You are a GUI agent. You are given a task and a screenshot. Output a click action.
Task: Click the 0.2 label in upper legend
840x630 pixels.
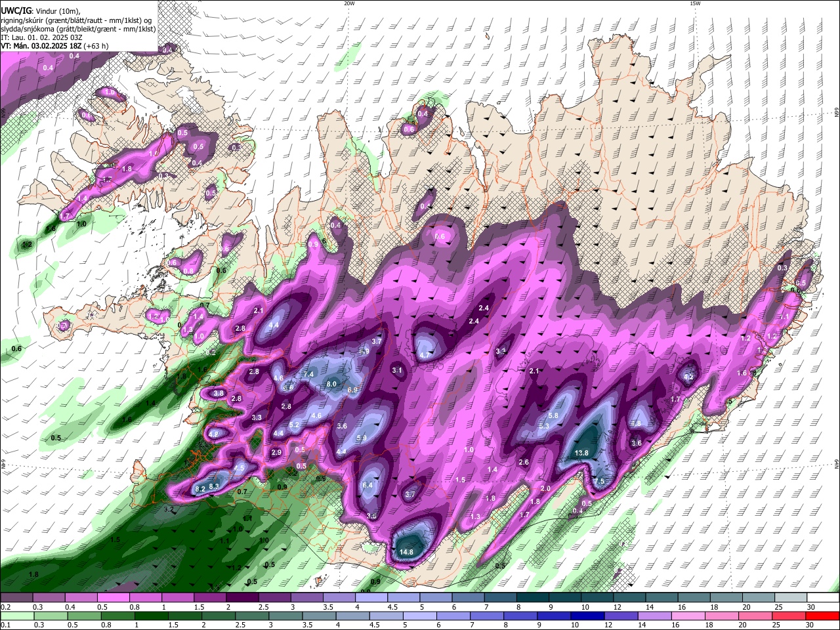(x=5, y=607)
